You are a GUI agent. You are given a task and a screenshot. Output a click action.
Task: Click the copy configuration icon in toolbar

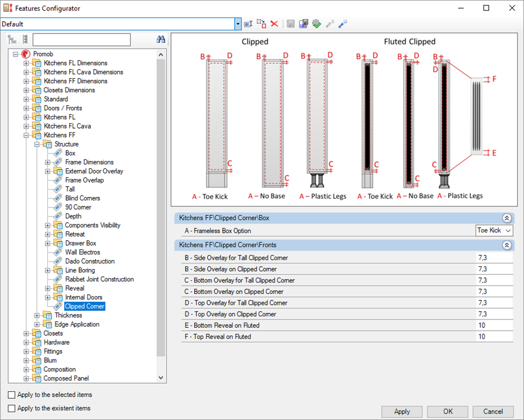tap(261, 24)
